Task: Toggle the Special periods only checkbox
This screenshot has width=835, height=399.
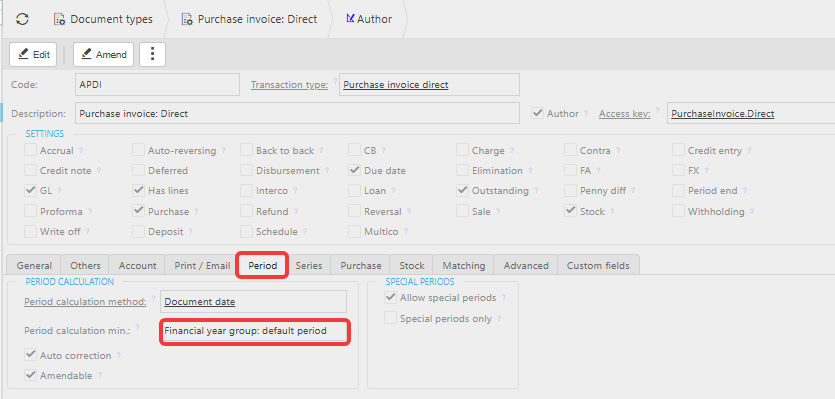Action: (x=391, y=319)
